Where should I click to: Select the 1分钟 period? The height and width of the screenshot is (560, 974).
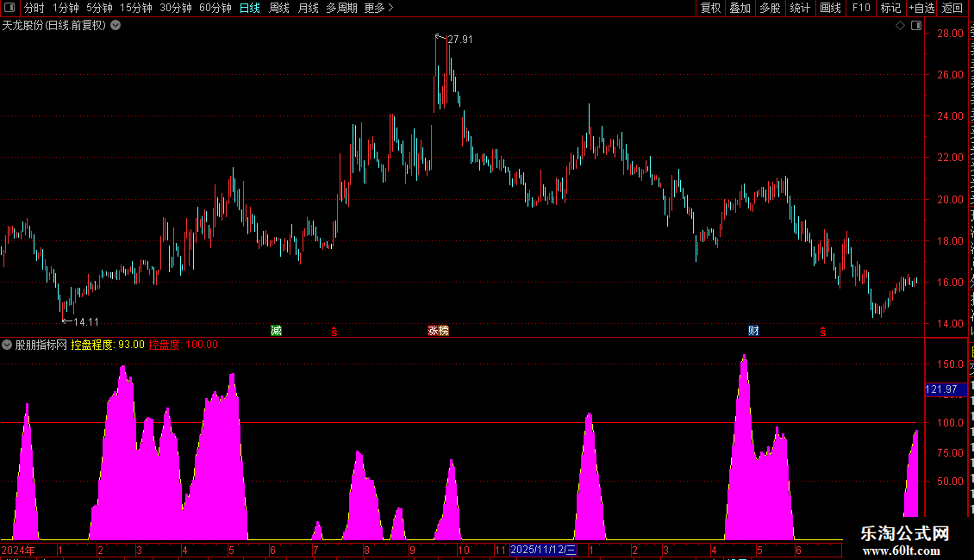[x=66, y=8]
